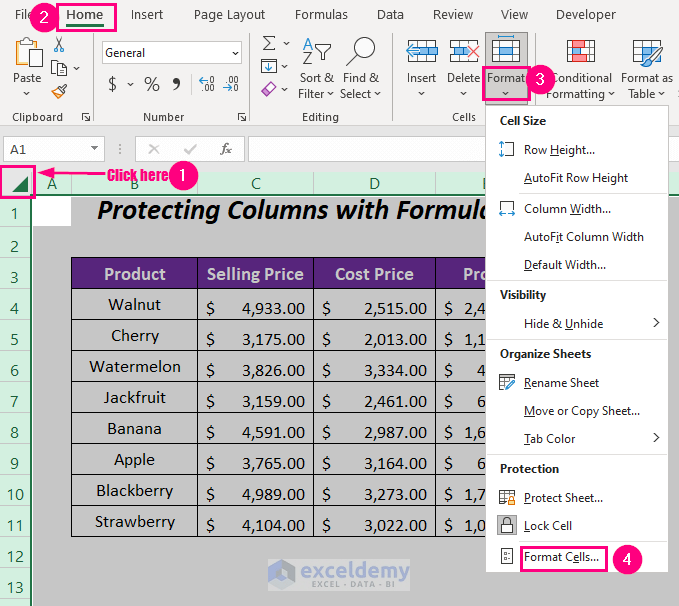Click Insert Function fx icon
The height and width of the screenshot is (606, 679).
[x=226, y=149]
